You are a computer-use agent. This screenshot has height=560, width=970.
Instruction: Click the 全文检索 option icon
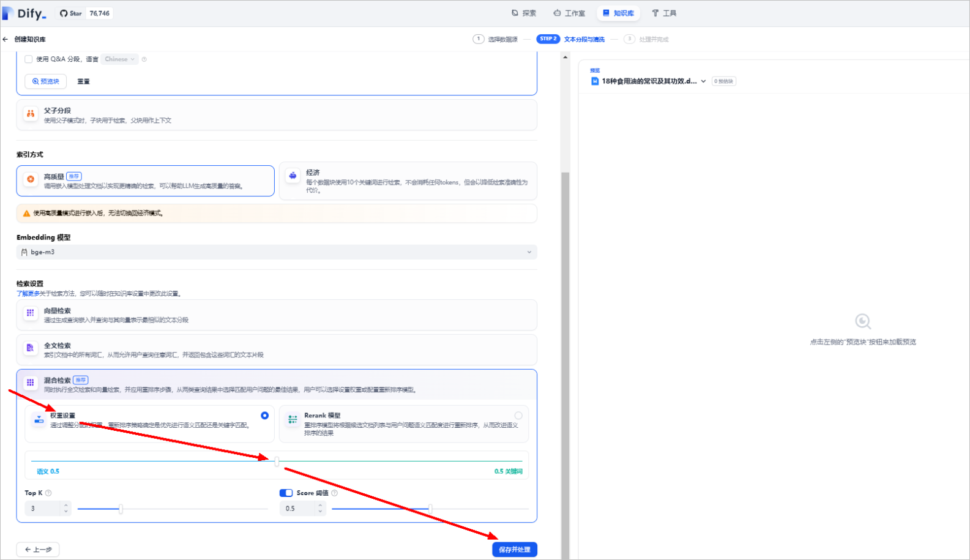[31, 348]
